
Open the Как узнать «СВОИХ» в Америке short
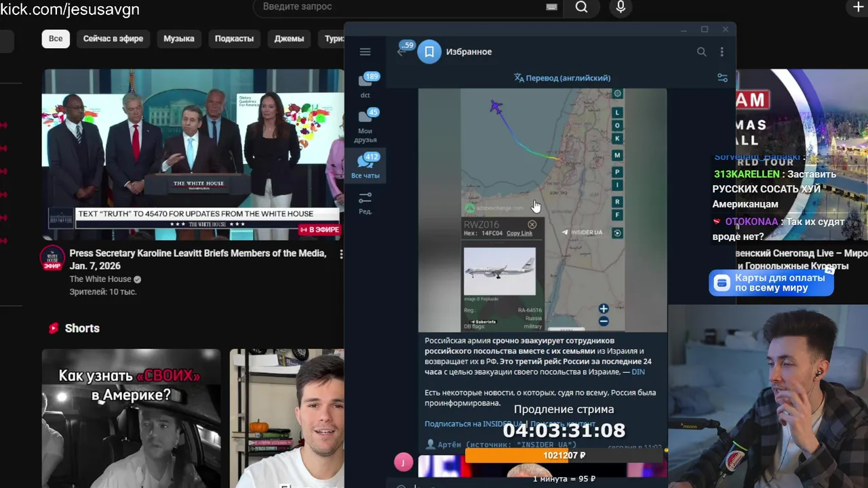click(x=131, y=418)
